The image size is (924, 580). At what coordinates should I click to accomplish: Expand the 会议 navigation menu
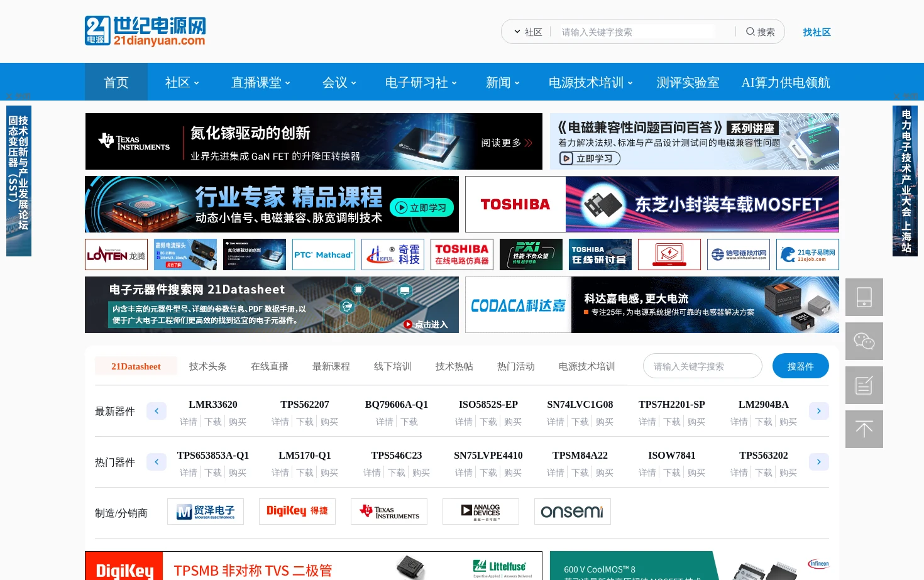tap(339, 82)
